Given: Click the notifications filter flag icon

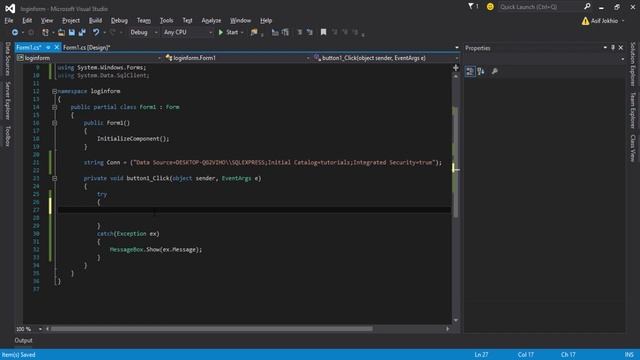Looking at the screenshot, I should tap(471, 7).
